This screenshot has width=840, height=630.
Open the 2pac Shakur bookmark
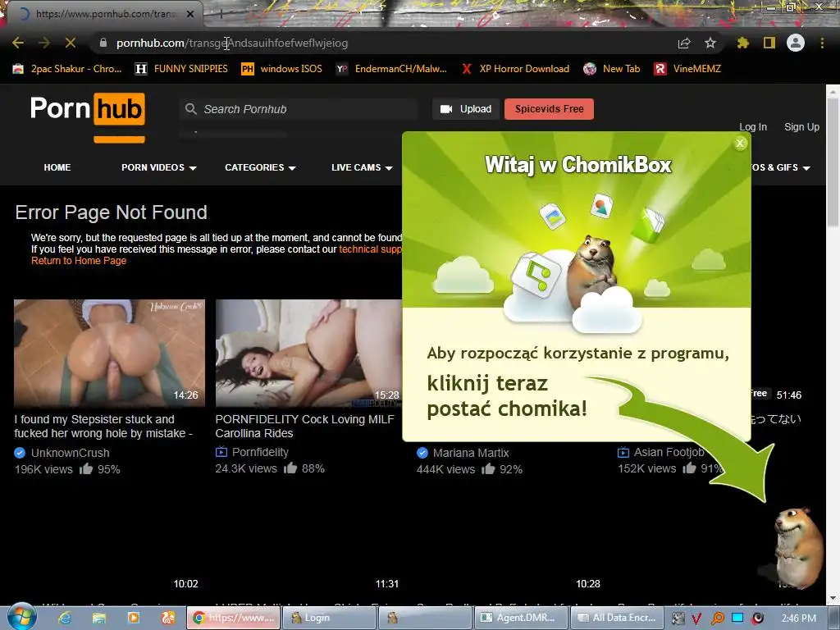click(68, 69)
